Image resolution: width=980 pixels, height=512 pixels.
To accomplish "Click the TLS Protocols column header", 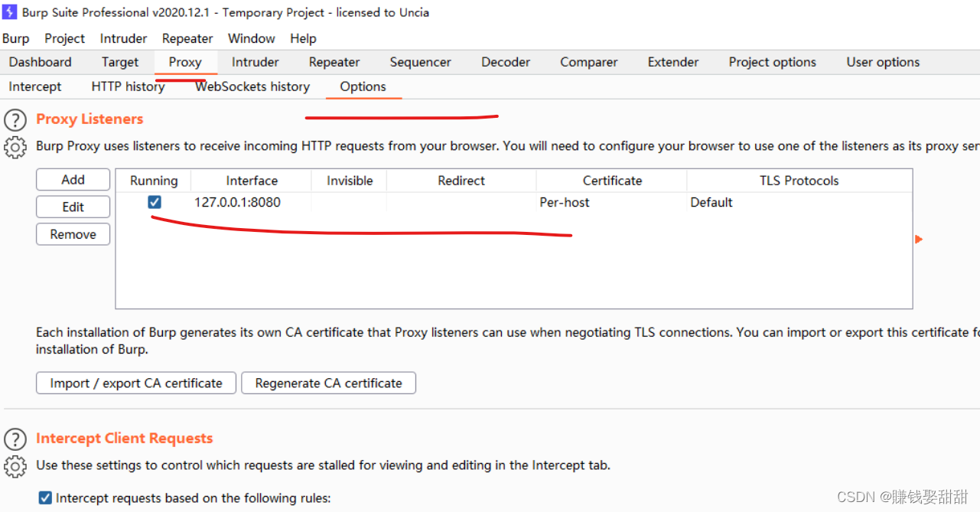I will tap(799, 181).
